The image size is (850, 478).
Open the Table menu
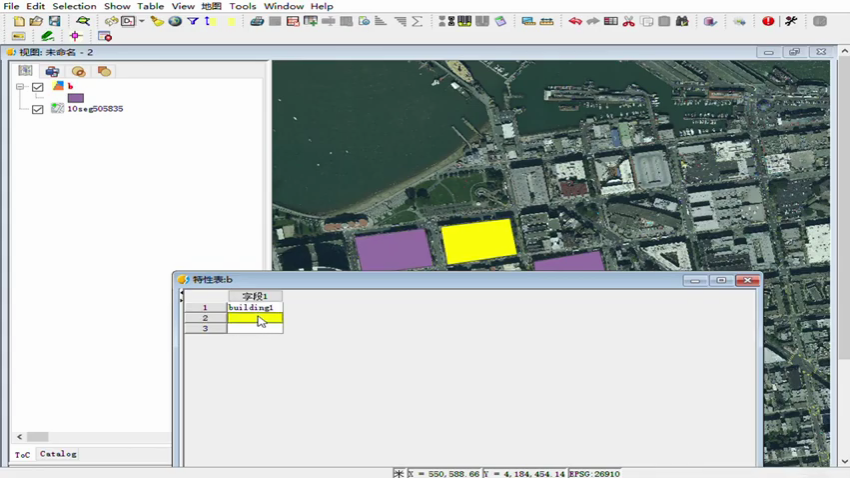click(x=150, y=6)
